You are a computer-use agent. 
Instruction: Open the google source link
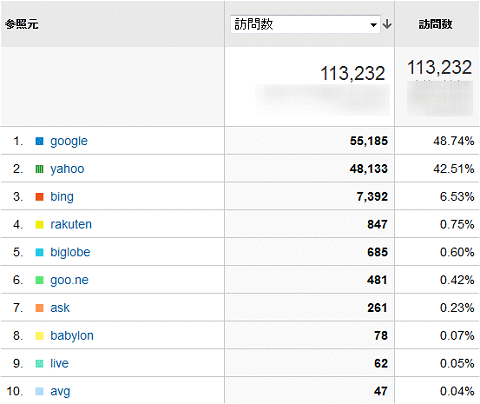pos(69,141)
